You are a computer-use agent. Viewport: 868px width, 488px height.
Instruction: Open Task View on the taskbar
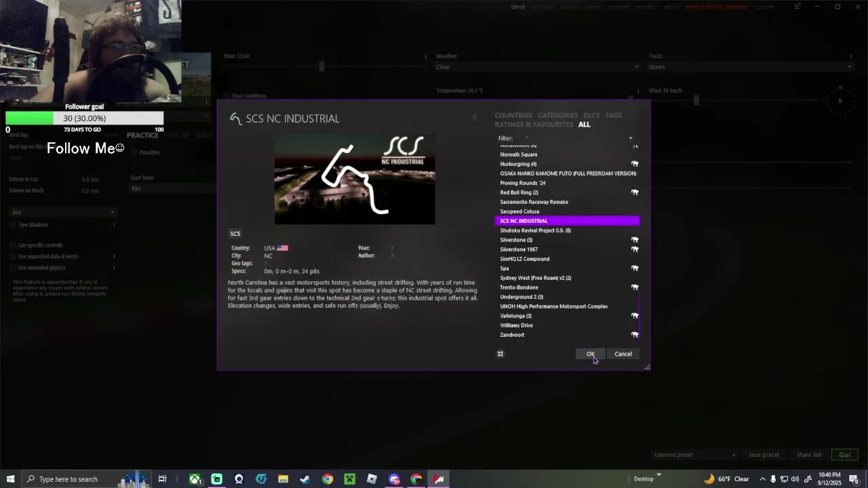(x=163, y=479)
